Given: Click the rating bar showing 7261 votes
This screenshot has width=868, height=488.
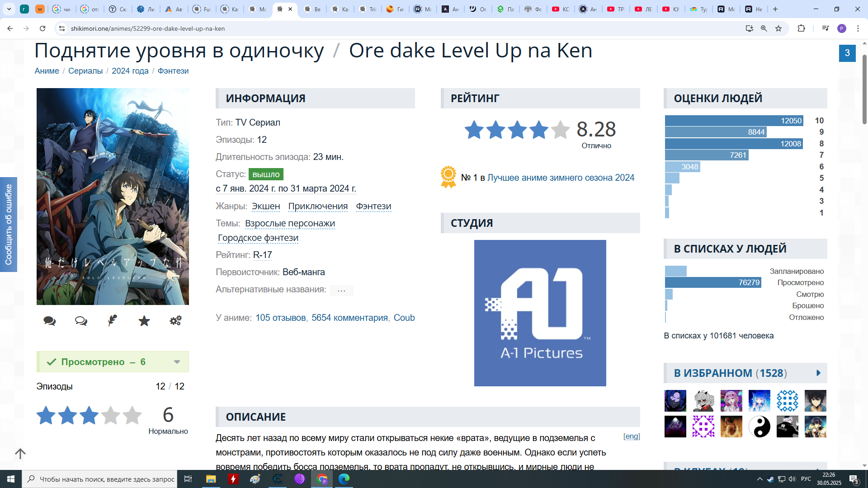Looking at the screenshot, I should pos(707,155).
